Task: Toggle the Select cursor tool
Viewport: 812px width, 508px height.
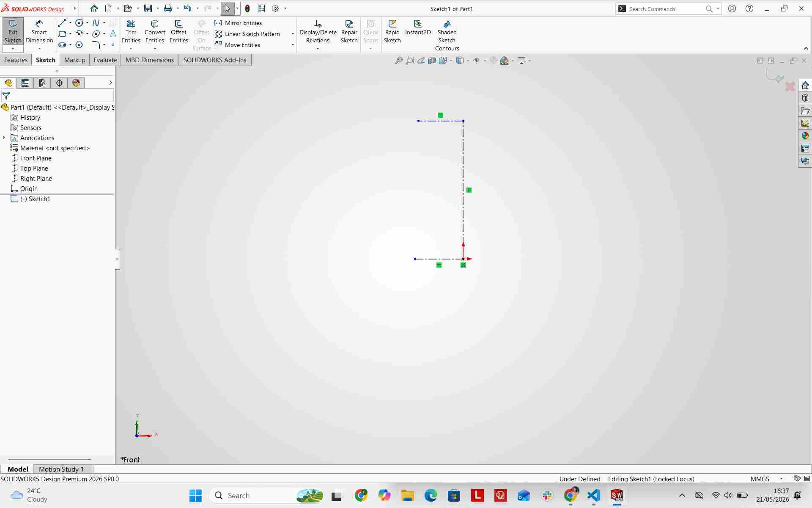Action: [228, 8]
